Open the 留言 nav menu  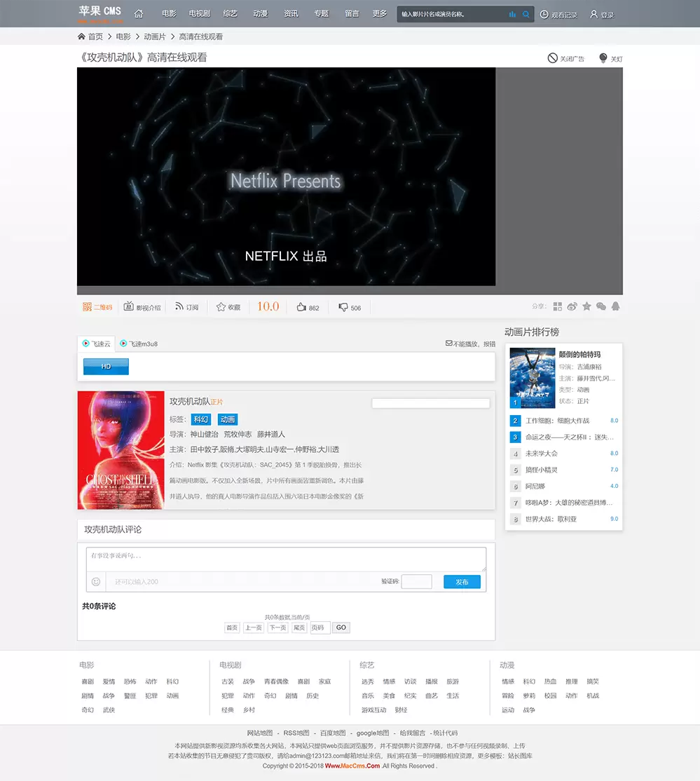[x=352, y=13]
